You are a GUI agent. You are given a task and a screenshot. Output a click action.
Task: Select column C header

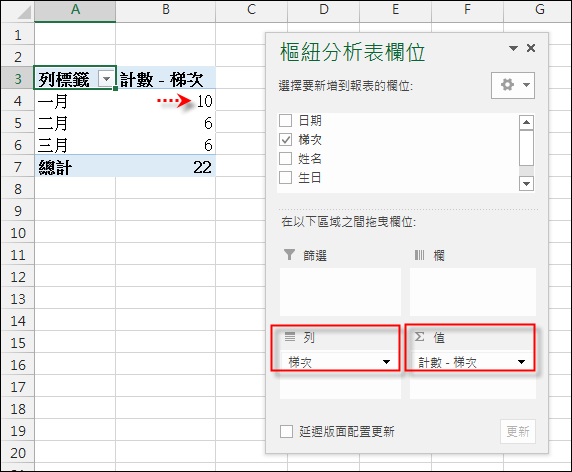pyautogui.click(x=251, y=11)
